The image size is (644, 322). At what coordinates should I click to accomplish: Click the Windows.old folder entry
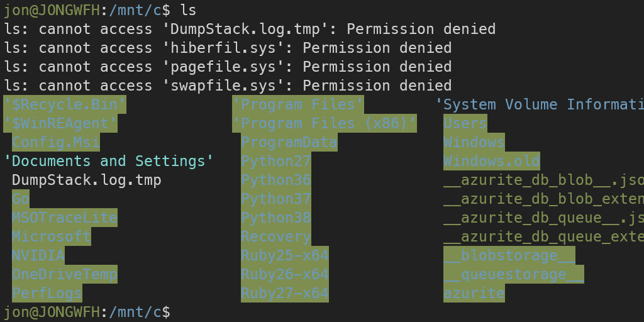coord(491,161)
